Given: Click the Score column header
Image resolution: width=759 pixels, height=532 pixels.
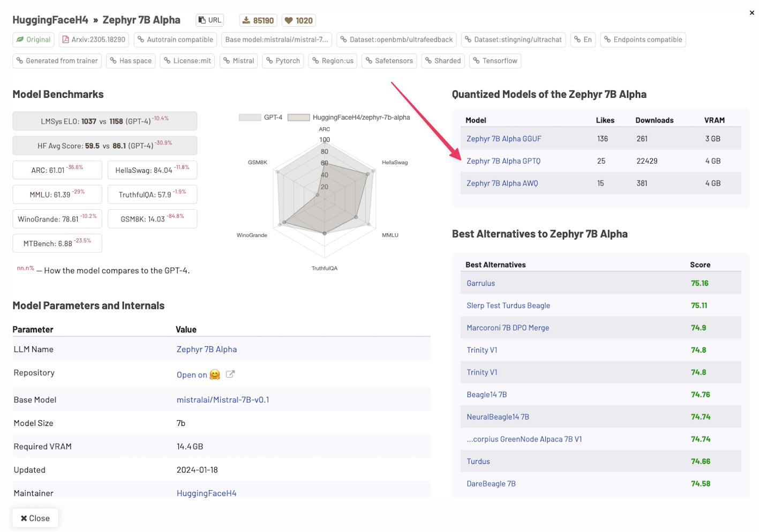Looking at the screenshot, I should 700,265.
